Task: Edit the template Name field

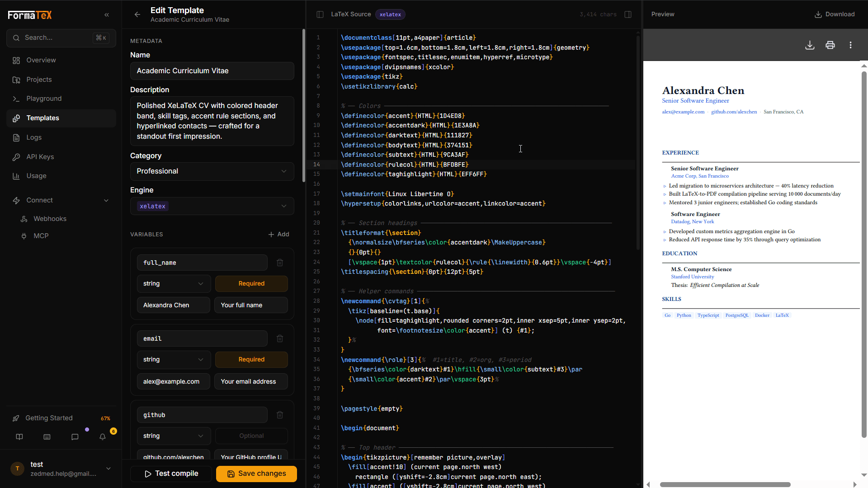Action: pos(212,71)
